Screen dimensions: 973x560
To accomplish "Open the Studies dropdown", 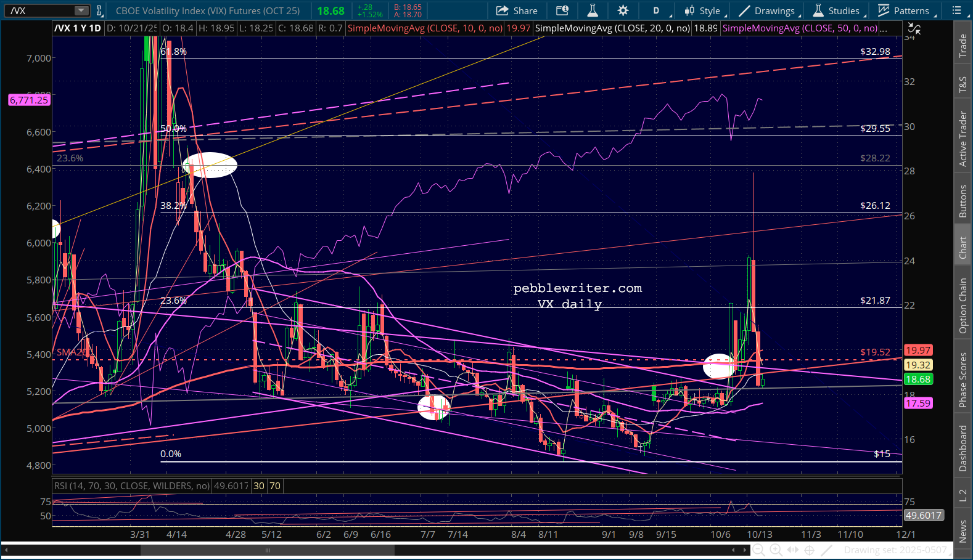I will tap(838, 10).
